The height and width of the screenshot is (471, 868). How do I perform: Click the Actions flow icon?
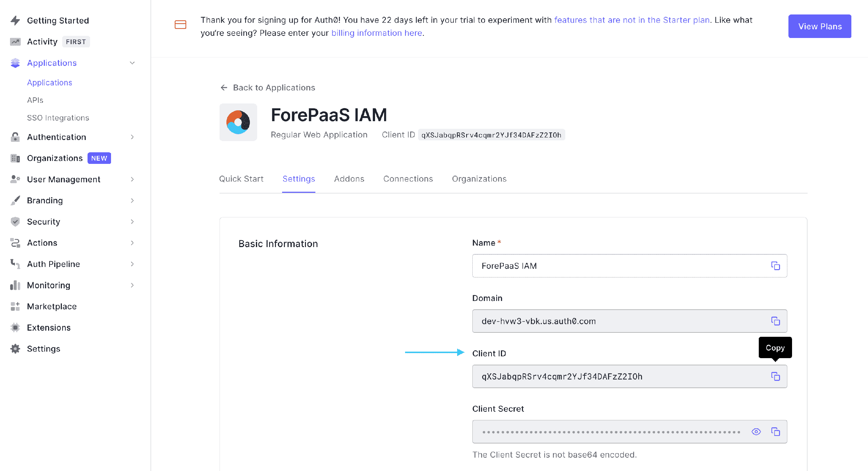[15, 243]
